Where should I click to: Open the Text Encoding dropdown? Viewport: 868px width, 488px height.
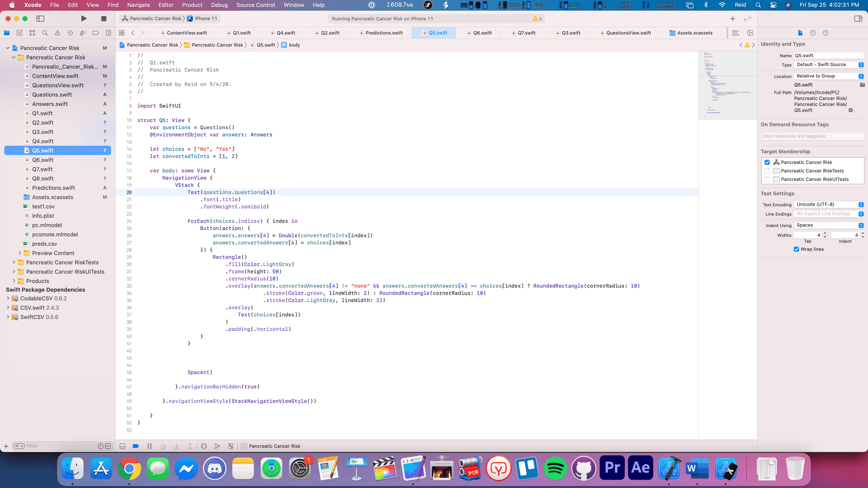point(829,205)
